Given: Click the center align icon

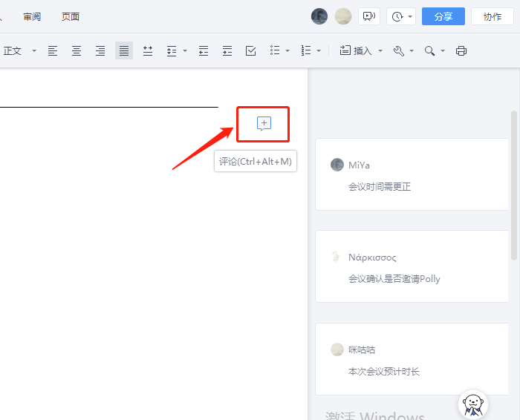Looking at the screenshot, I should pyautogui.click(x=77, y=50).
